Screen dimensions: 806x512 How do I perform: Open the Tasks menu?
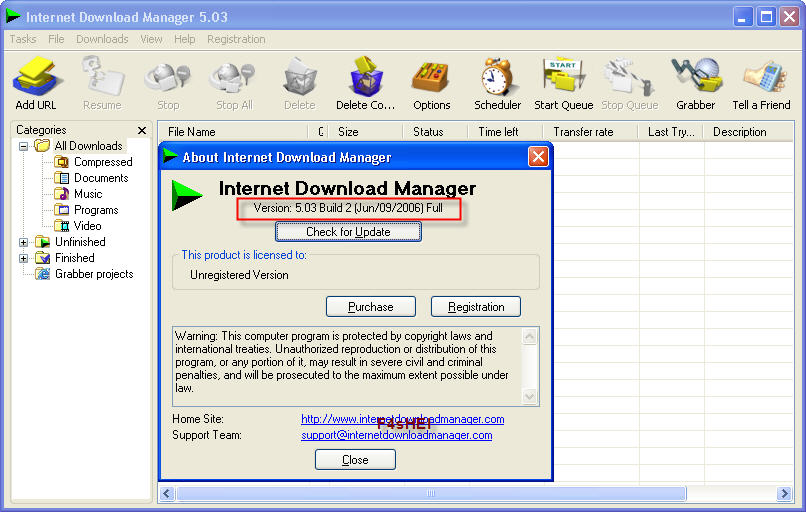pos(23,39)
